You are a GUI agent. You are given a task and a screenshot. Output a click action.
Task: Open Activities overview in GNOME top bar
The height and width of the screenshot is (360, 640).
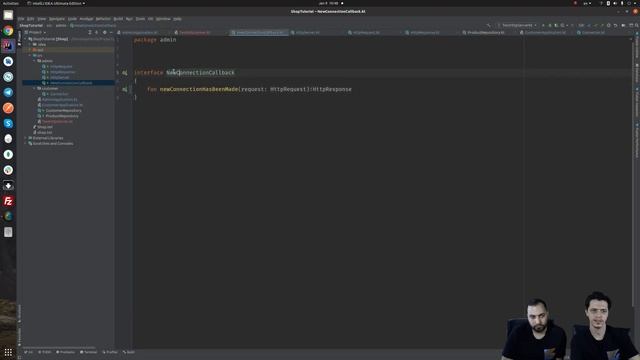[x=10, y=3]
